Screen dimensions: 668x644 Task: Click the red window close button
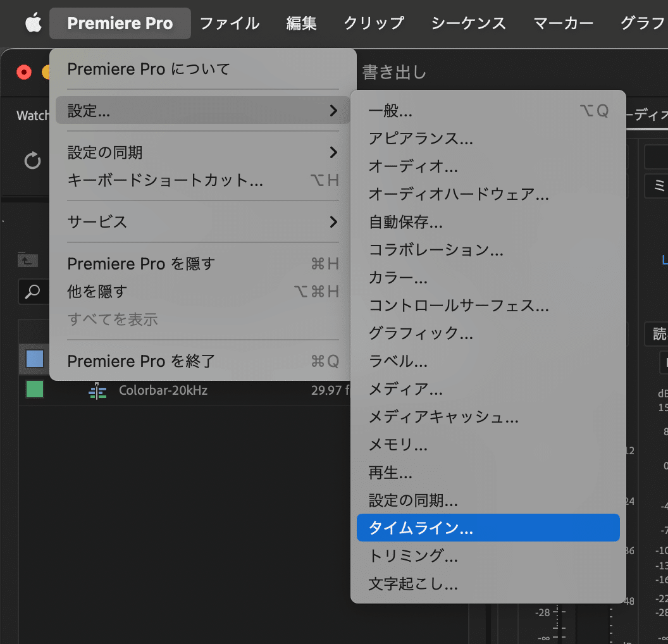click(24, 71)
